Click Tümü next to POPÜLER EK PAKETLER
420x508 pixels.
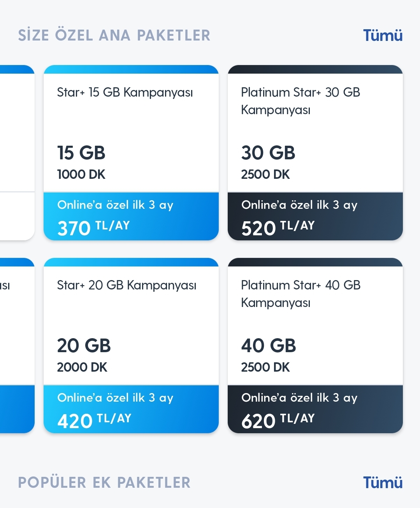383,482
